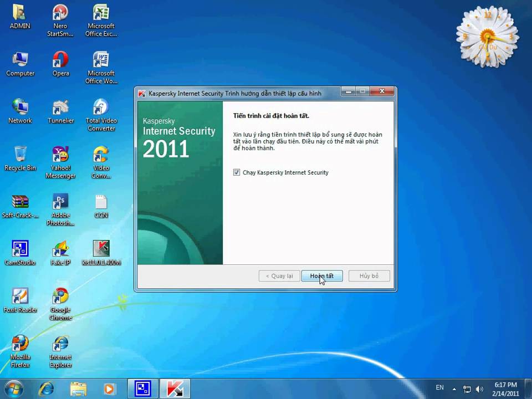Open the Microsoft Office Excel shortcut
The height and width of the screenshot is (399, 532).
point(101,21)
